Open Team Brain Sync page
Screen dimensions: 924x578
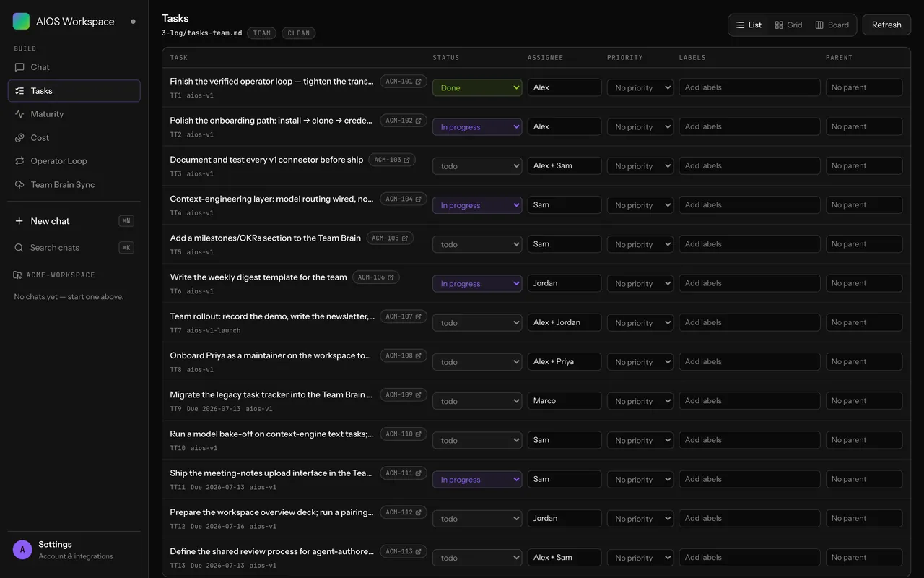74,185
